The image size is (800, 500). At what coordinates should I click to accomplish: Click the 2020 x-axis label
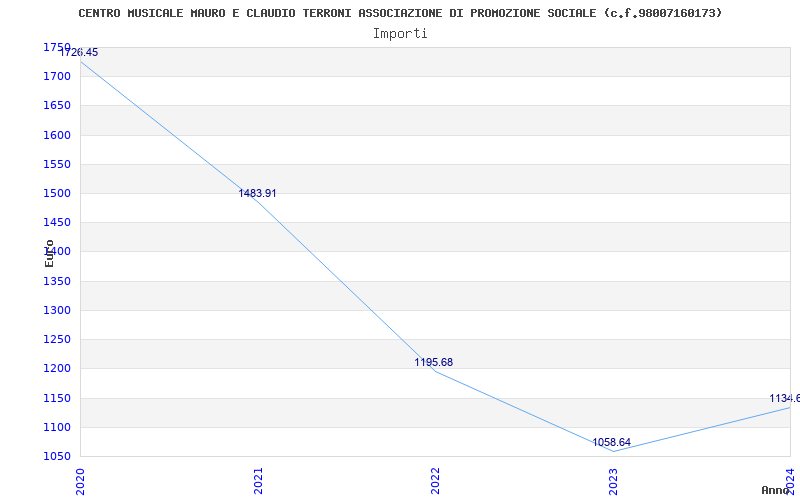coord(81,481)
